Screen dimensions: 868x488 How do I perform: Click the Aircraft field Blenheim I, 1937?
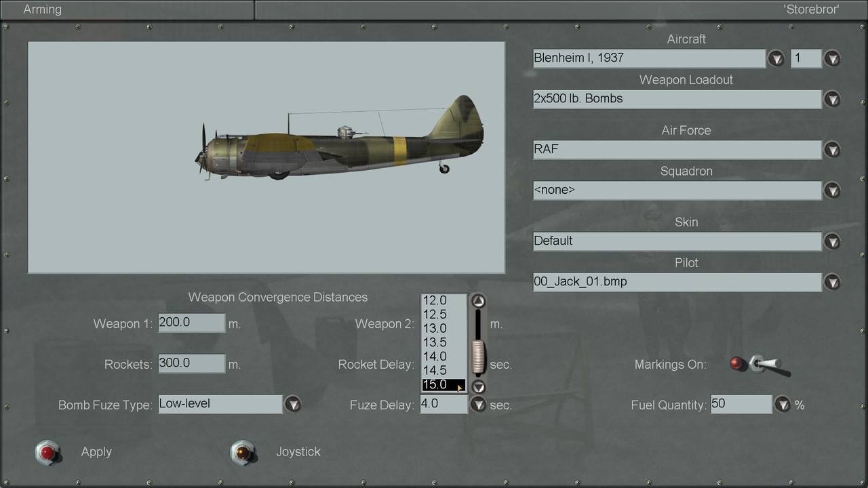(649, 58)
